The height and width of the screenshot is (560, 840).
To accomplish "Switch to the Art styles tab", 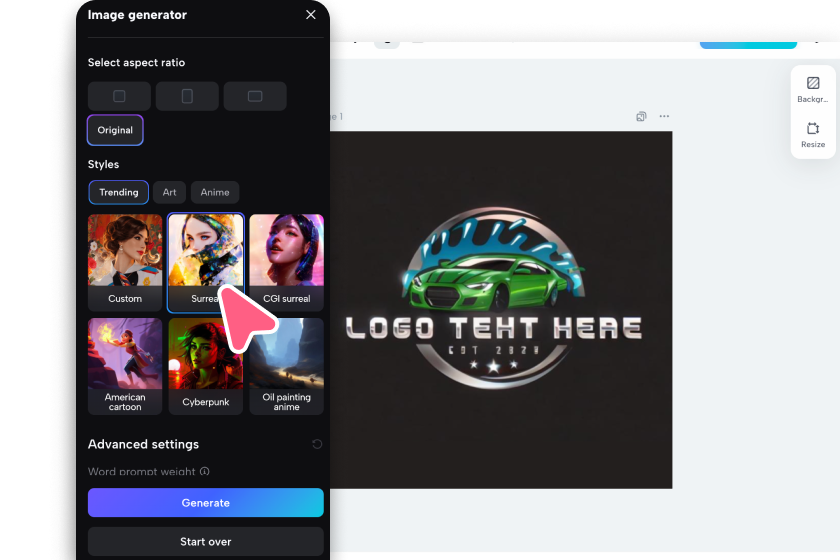I will click(169, 192).
